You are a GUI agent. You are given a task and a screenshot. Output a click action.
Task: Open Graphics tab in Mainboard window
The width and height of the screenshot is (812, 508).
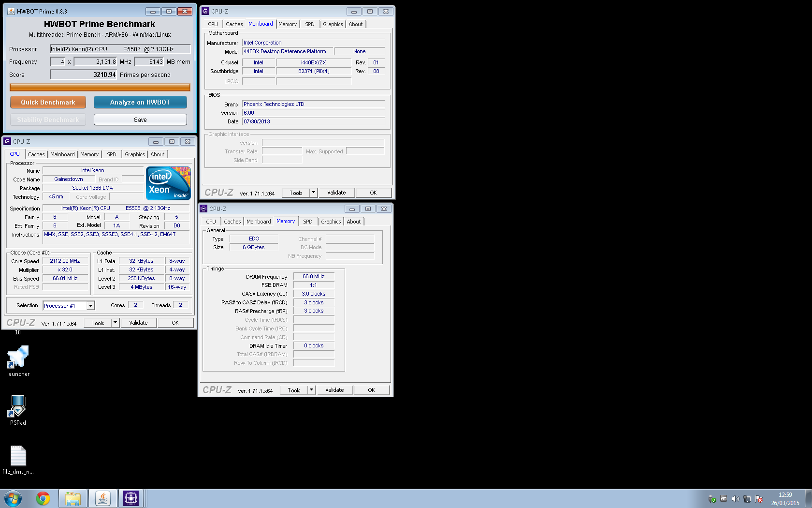tap(333, 24)
